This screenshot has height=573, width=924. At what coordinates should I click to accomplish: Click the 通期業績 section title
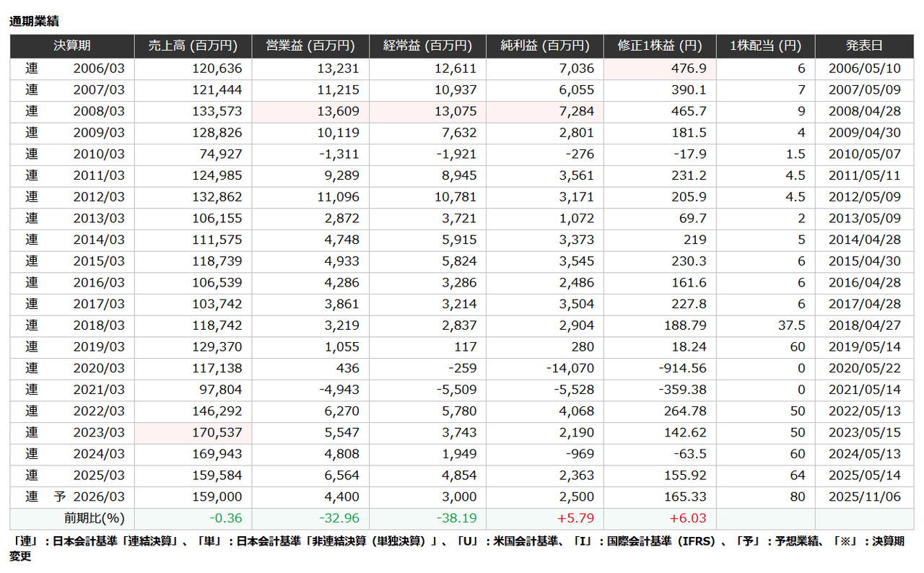coord(33,22)
